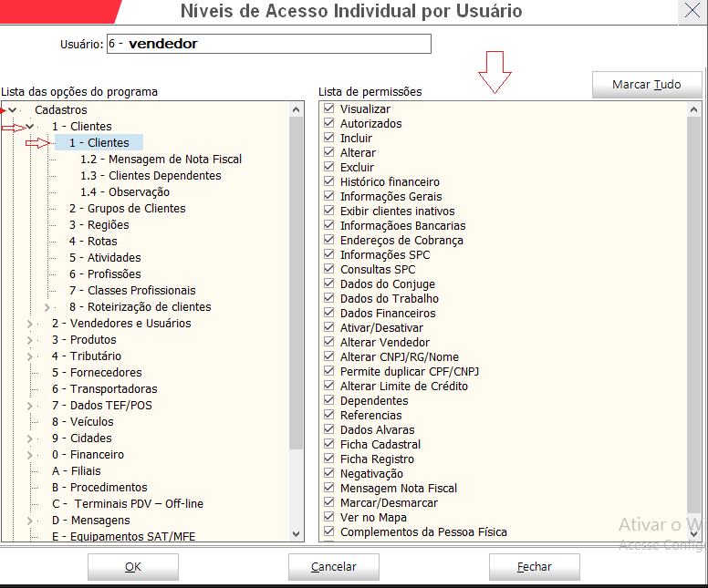Click the Usuário input field
The width and height of the screenshot is (708, 588).
268,44
